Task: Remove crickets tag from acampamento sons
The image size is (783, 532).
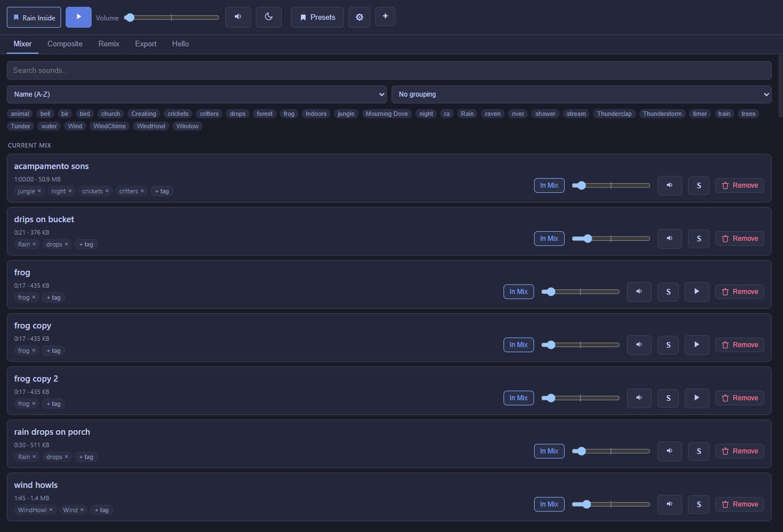Action: (107, 191)
